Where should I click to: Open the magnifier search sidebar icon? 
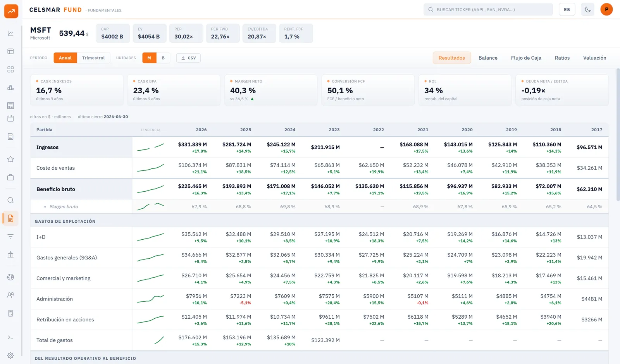(10, 200)
